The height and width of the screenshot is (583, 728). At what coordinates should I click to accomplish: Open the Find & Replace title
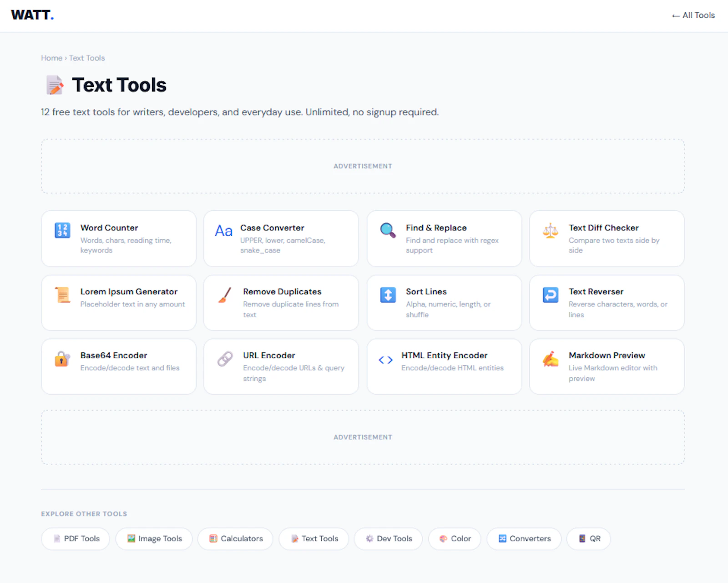(436, 228)
